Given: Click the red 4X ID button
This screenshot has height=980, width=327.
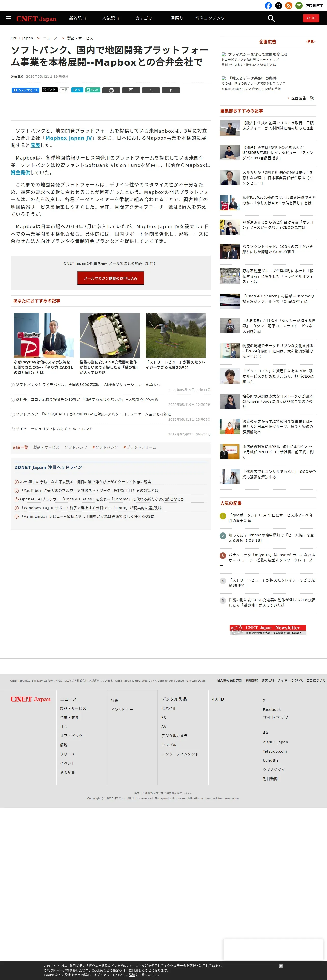Looking at the screenshot, I should pyautogui.click(x=311, y=18).
